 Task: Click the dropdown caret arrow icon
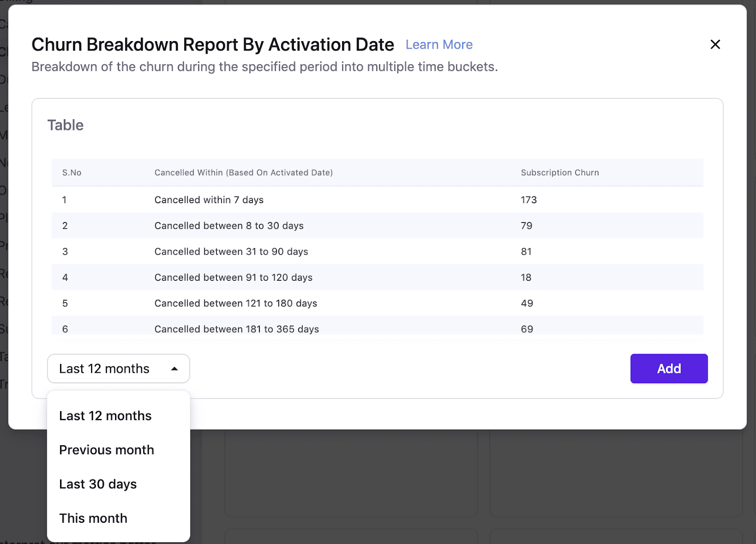[x=174, y=369]
